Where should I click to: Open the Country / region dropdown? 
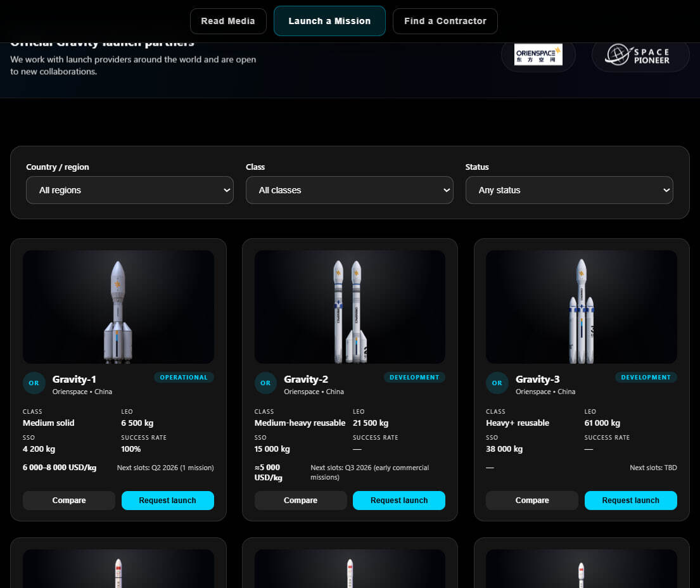(x=129, y=190)
